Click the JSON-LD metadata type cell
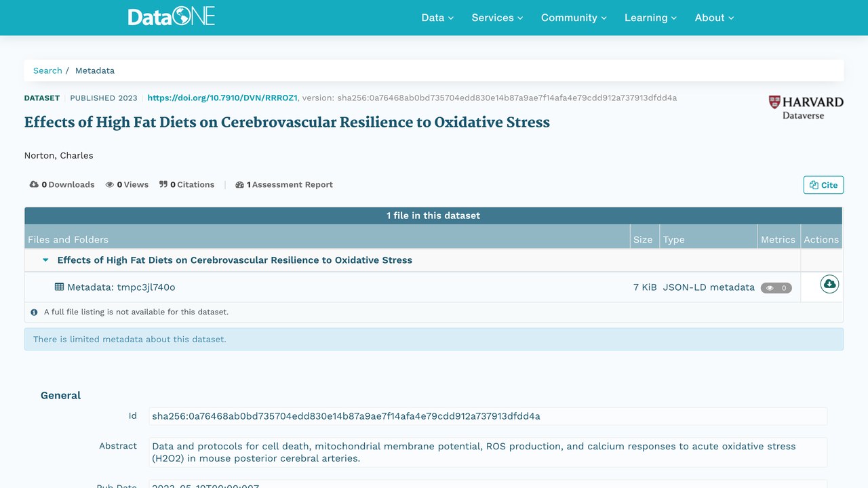This screenshot has height=488, width=868. (709, 287)
